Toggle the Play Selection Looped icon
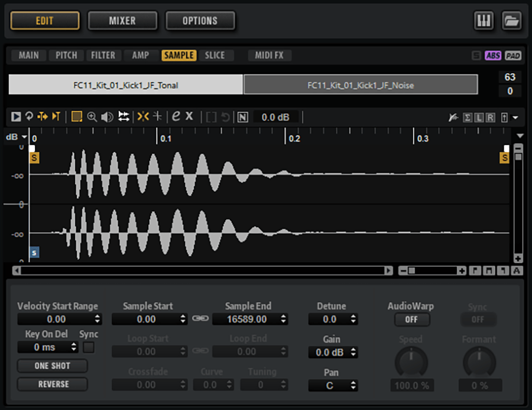532x410 pixels. [x=29, y=117]
